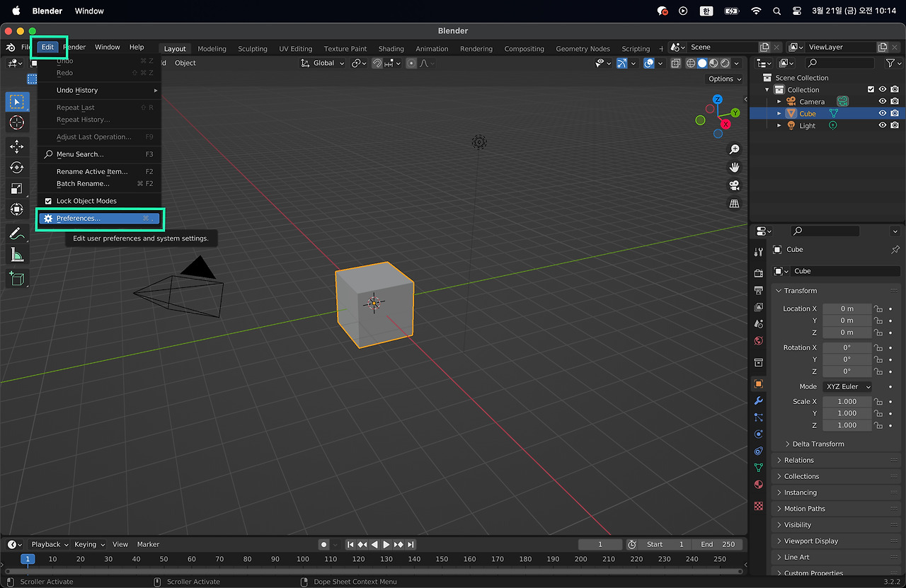Choose the combined Transform tool

(x=17, y=209)
